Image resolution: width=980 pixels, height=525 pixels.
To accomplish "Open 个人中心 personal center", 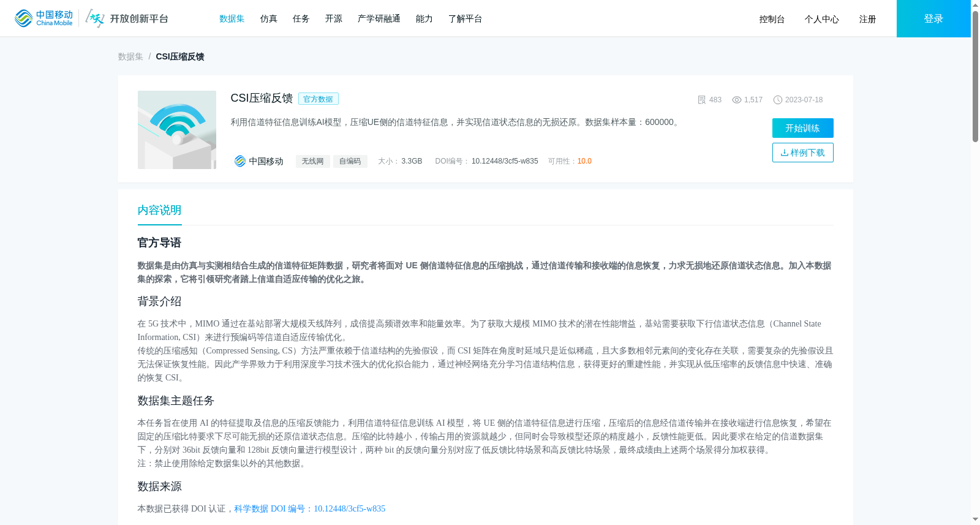I will (822, 20).
